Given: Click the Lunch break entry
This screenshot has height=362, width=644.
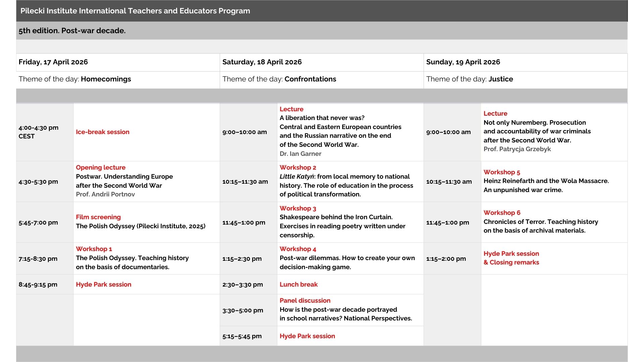Looking at the screenshot, I should [x=299, y=285].
